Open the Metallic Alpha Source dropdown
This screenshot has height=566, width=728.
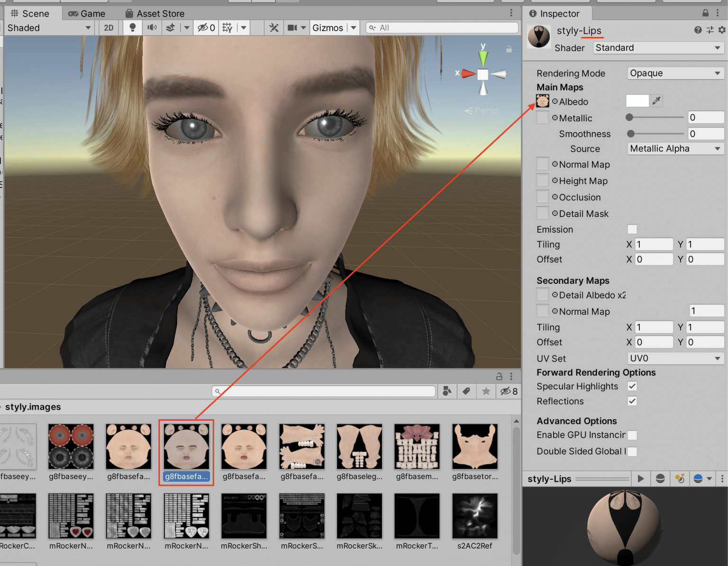pyautogui.click(x=675, y=148)
